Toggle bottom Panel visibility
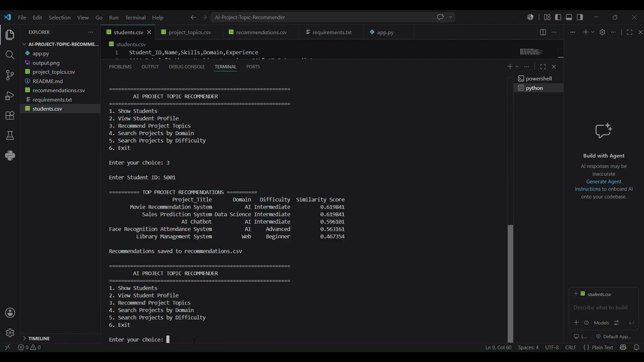Screen dimensions: 644x362 point(569,17)
